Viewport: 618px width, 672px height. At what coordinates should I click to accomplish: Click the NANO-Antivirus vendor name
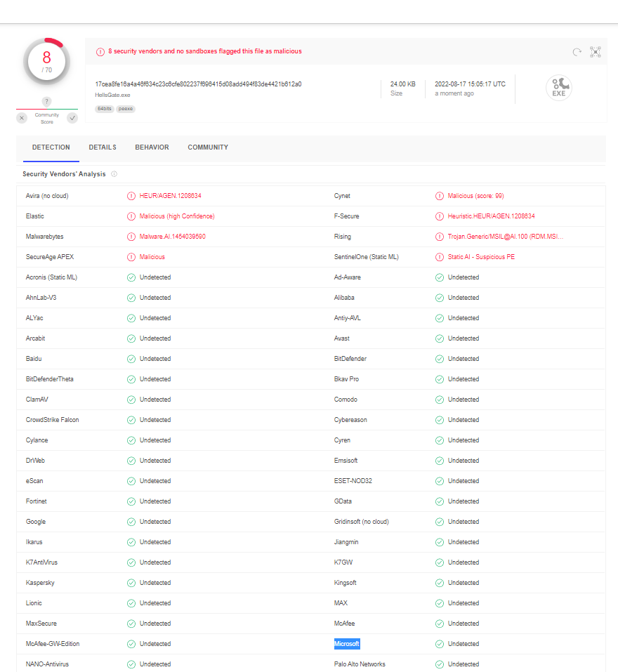pyautogui.click(x=47, y=664)
